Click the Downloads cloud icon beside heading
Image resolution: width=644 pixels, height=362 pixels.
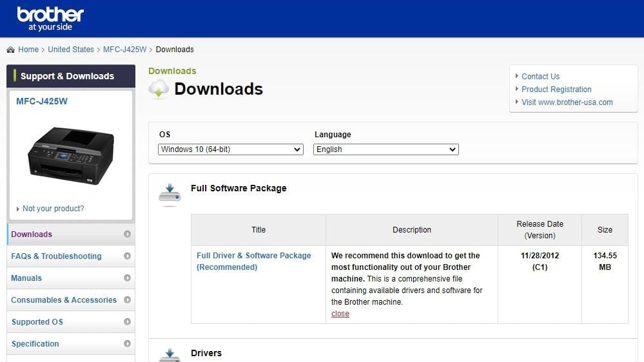point(159,90)
